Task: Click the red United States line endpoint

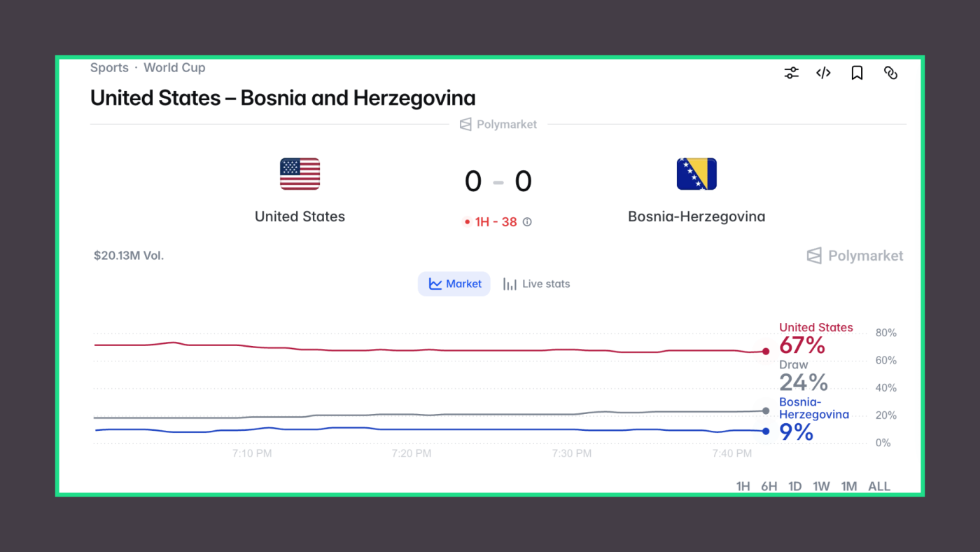Action: click(x=766, y=352)
